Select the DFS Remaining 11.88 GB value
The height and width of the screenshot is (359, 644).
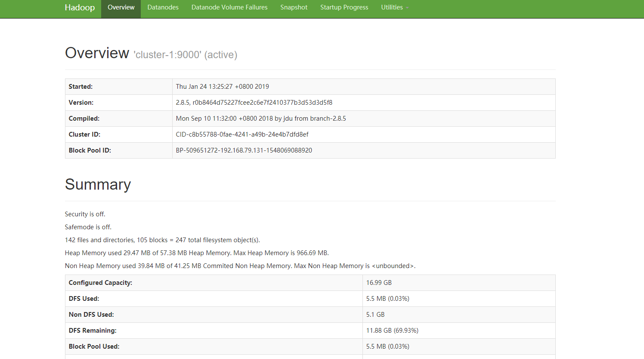click(392, 331)
